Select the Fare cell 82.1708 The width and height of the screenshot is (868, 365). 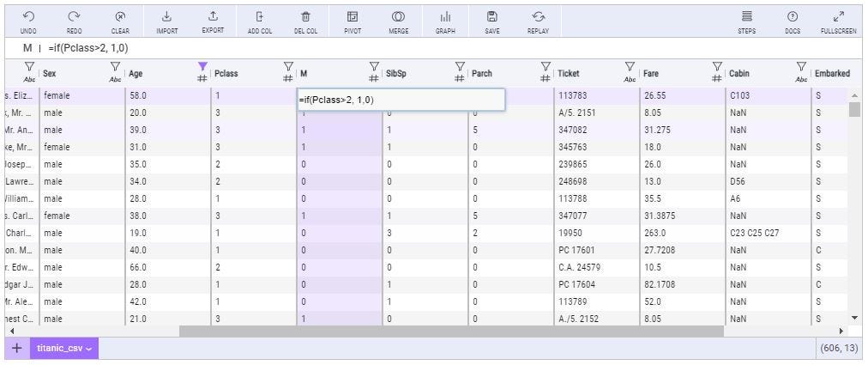[x=683, y=284]
